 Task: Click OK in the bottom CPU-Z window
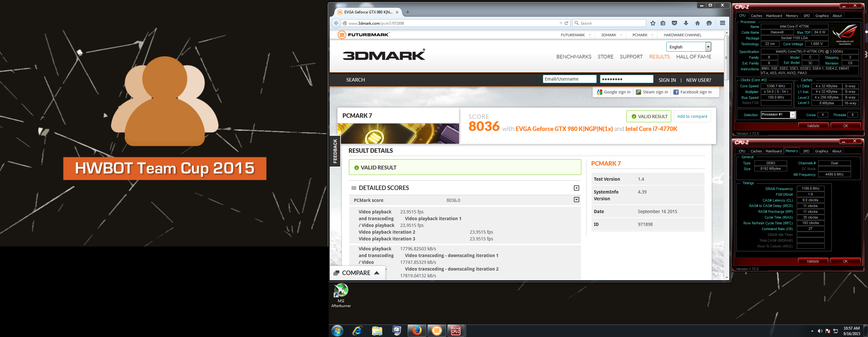845,261
